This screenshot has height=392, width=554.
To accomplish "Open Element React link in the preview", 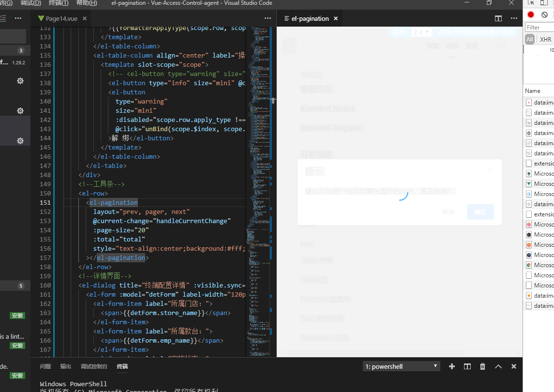I will click(x=327, y=108).
